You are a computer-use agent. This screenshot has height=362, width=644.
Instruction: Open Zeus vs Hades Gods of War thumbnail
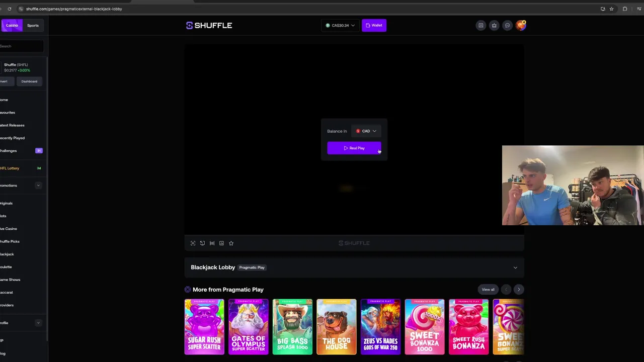[x=380, y=327]
